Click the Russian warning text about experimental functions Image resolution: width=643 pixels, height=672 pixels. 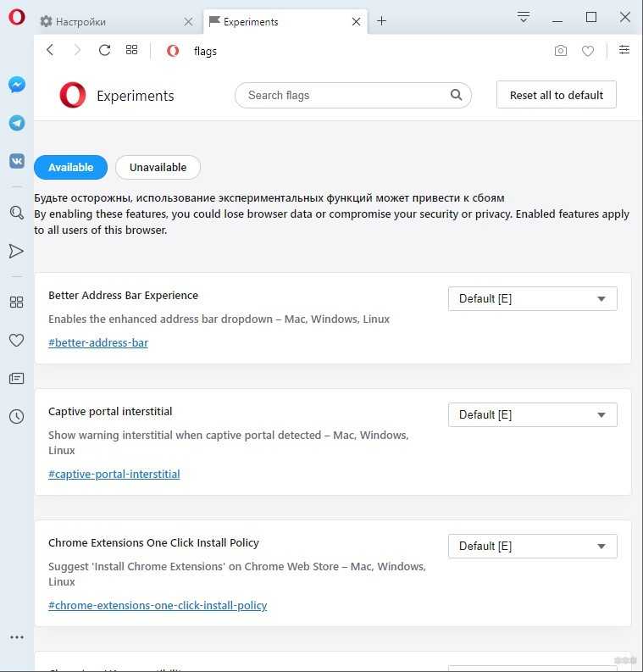pos(269,198)
